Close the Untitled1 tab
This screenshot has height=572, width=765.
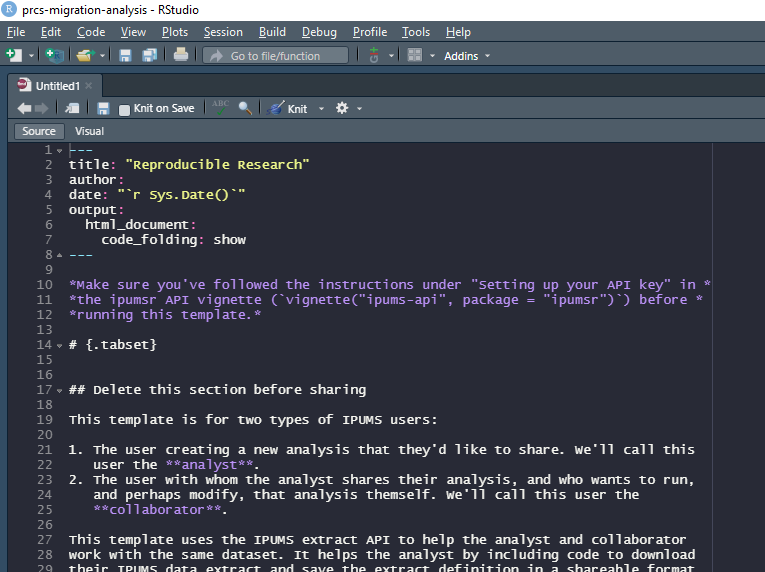[89, 86]
